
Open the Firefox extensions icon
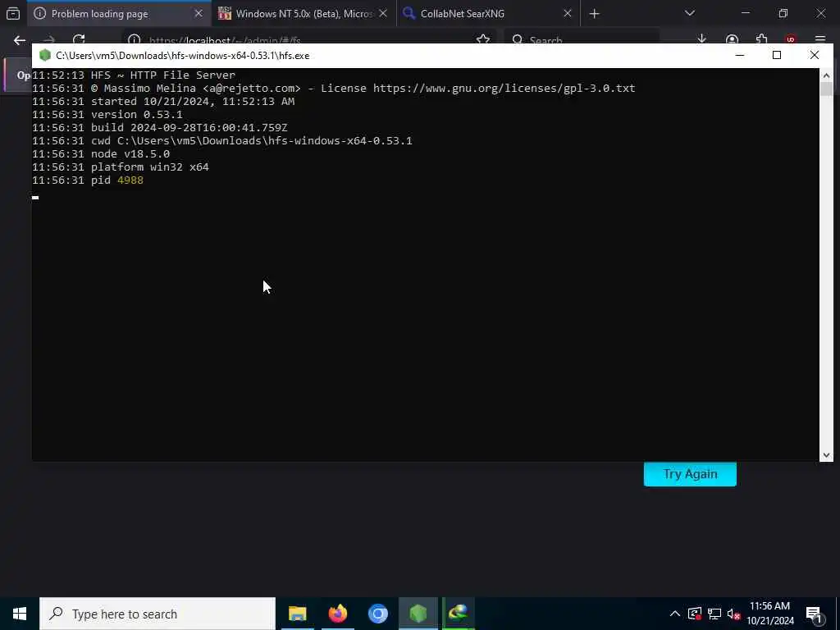[761, 39]
